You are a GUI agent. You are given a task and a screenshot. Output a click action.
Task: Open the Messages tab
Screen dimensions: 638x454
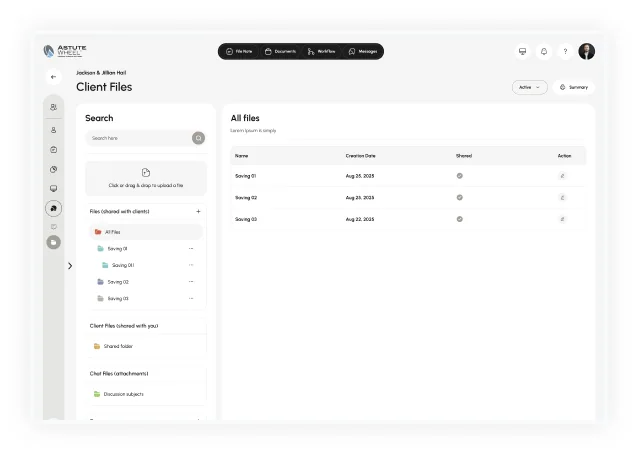[x=363, y=52]
